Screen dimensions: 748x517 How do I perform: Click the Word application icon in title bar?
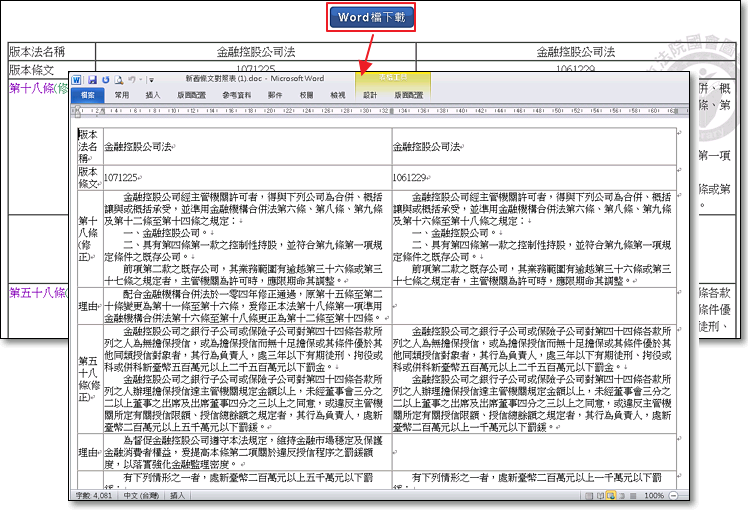tap(78, 78)
